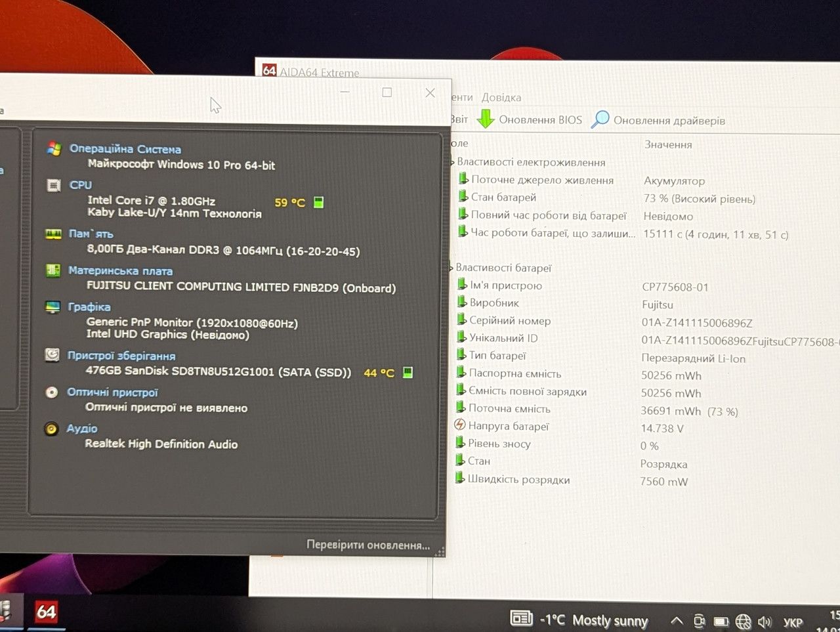Click the serial number value 01A-Z141115006896Z
Screen dimensions: 840x632
click(x=697, y=323)
